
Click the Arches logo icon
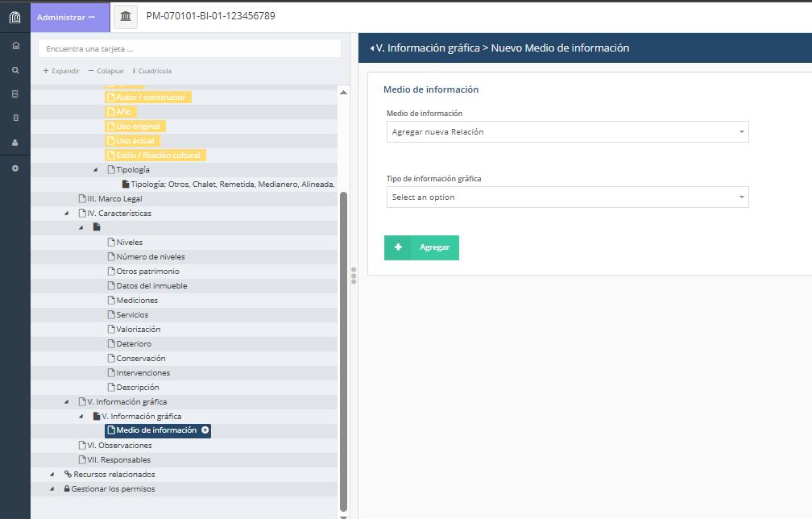(x=14, y=17)
